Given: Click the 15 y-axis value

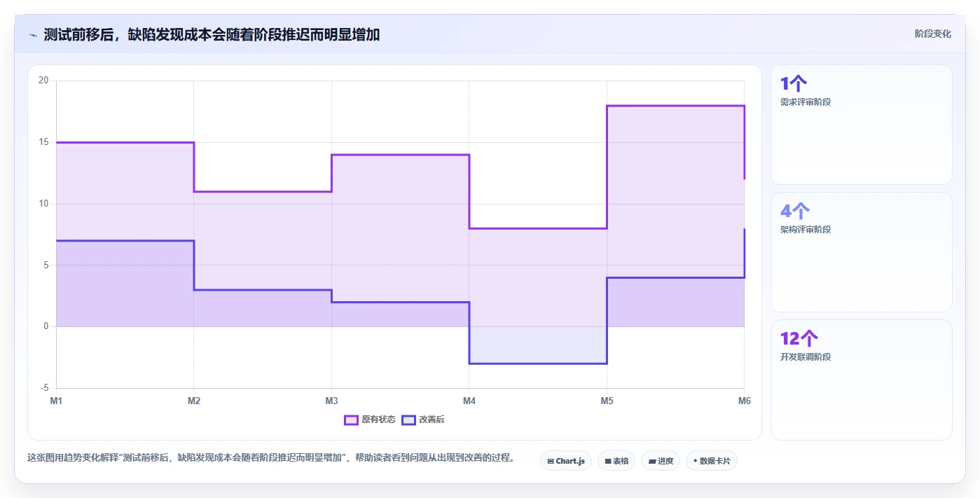Looking at the screenshot, I should tap(43, 142).
